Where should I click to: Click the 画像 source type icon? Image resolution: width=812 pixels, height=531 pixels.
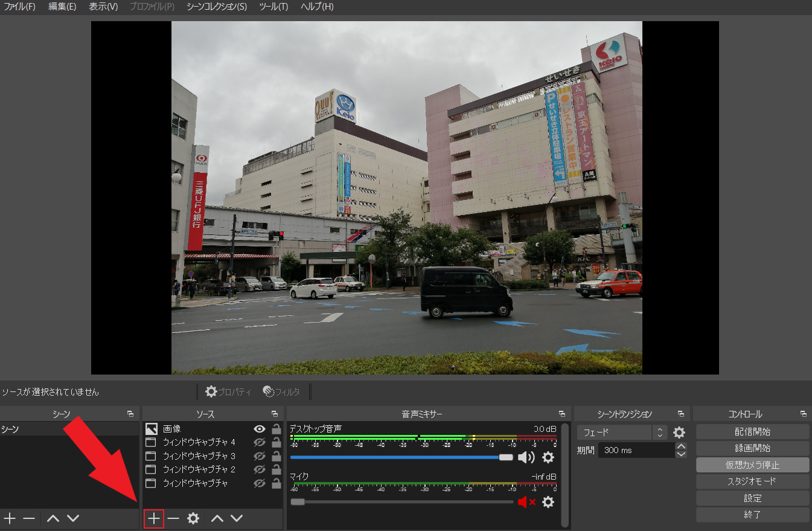tap(152, 429)
